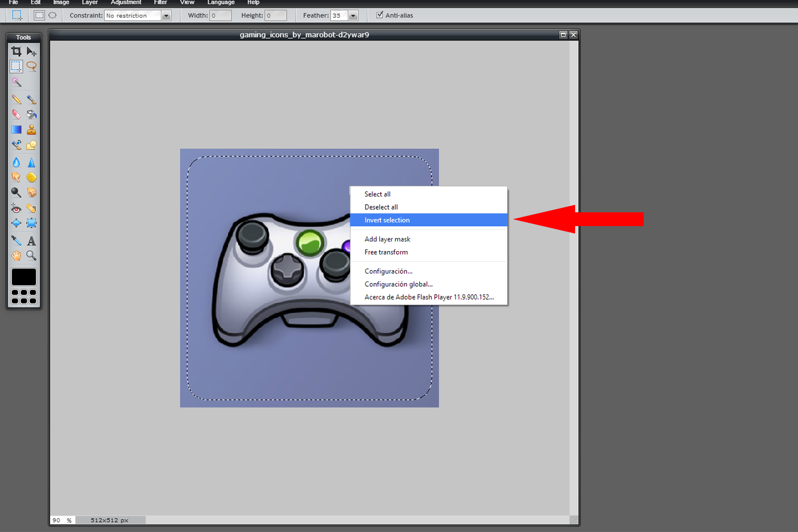Select the Marquee tool in Tools panel

(16, 66)
